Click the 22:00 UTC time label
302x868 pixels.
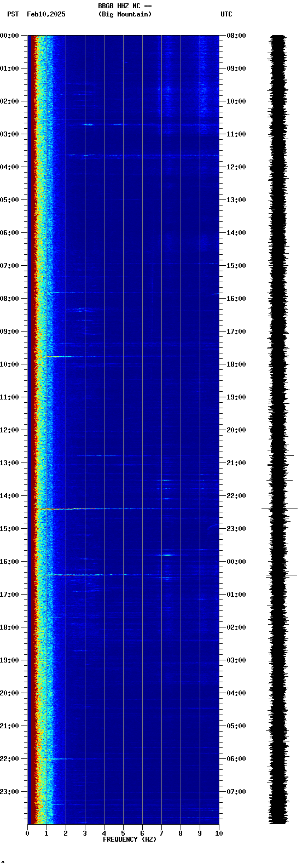pyautogui.click(x=236, y=496)
